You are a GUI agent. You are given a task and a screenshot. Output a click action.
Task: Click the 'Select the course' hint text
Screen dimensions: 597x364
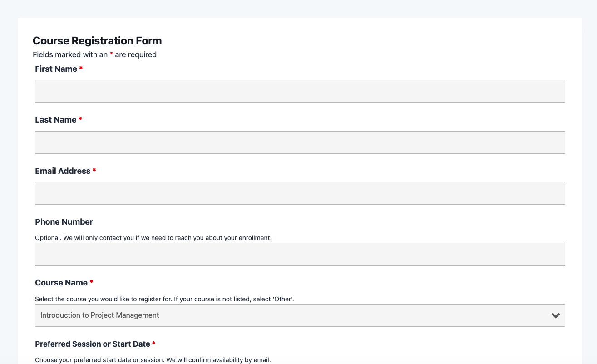pos(168,299)
